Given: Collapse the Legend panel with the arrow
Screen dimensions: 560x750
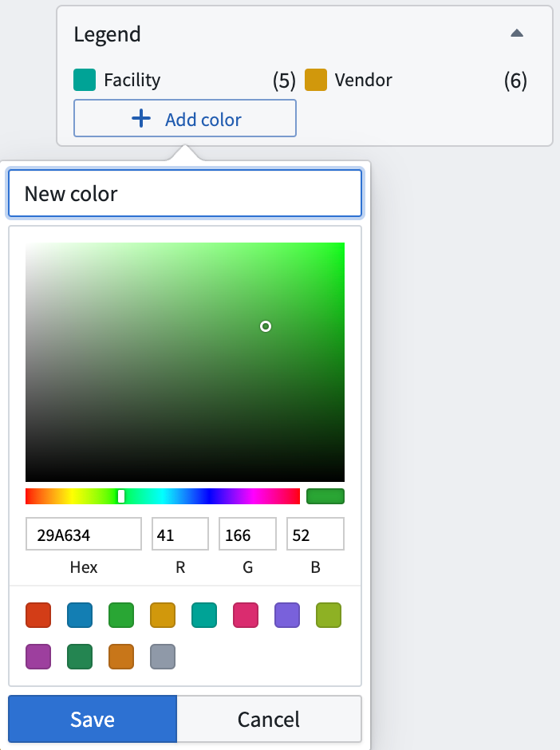Looking at the screenshot, I should tap(517, 34).
